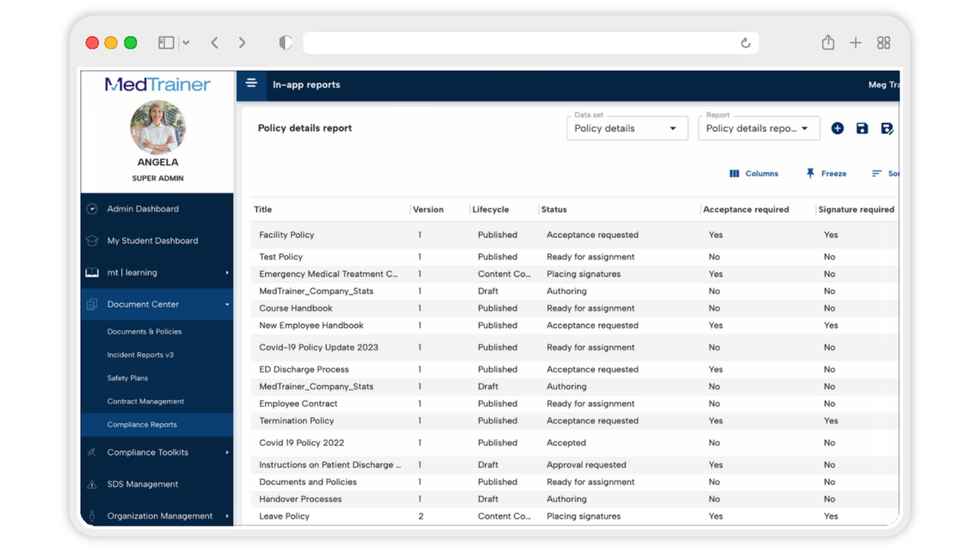Click the save-as edit report icon

tap(887, 129)
